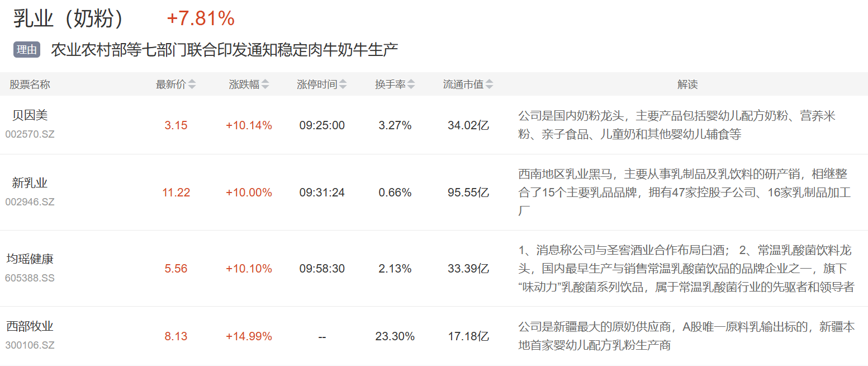
Task: Sort by 流通市值 column arrow icon
Action: coord(490,85)
